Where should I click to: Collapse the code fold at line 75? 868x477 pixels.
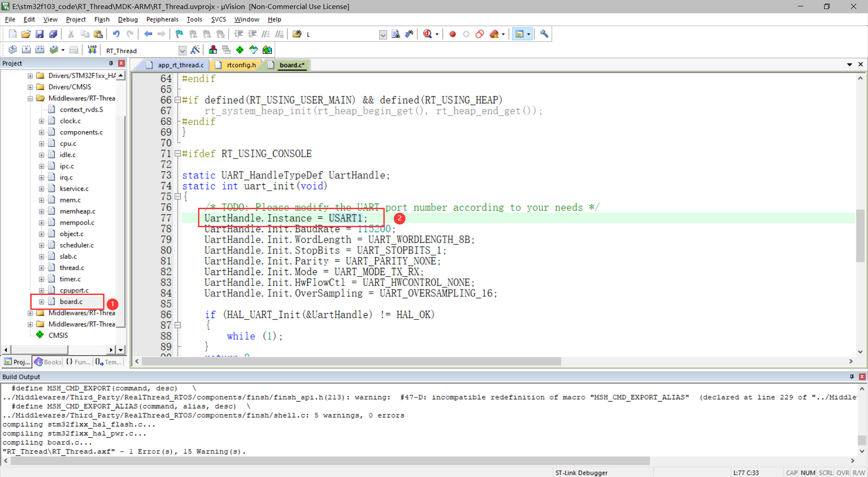click(178, 196)
